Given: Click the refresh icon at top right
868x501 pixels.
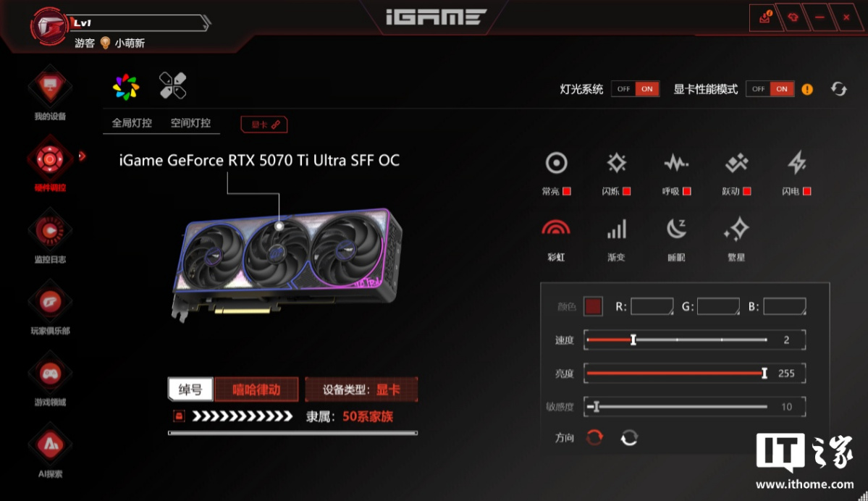Looking at the screenshot, I should click(838, 88).
